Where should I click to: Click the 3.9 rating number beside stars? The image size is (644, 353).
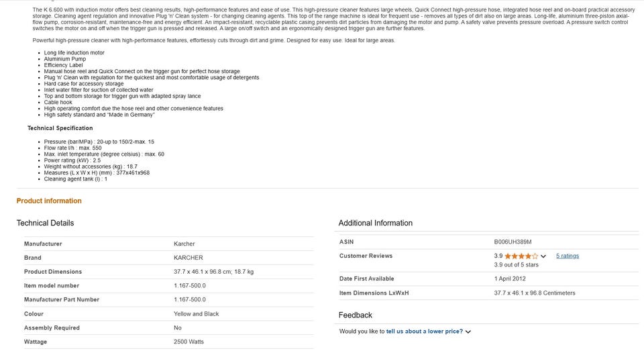click(x=498, y=256)
